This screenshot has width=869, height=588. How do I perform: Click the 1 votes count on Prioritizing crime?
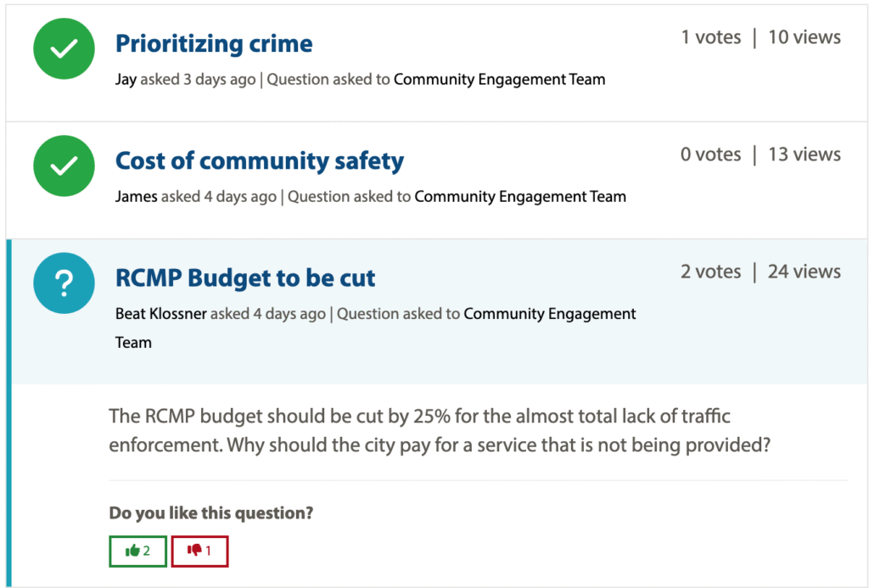click(710, 37)
